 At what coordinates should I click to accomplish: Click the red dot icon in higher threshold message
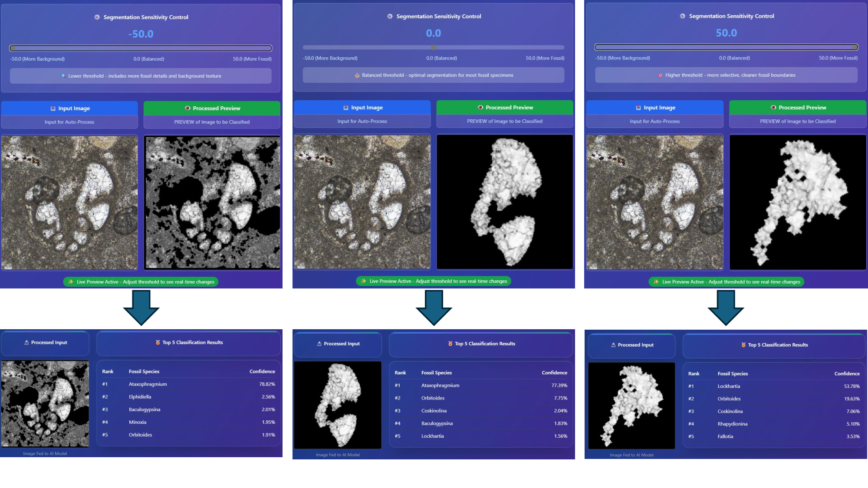click(661, 75)
